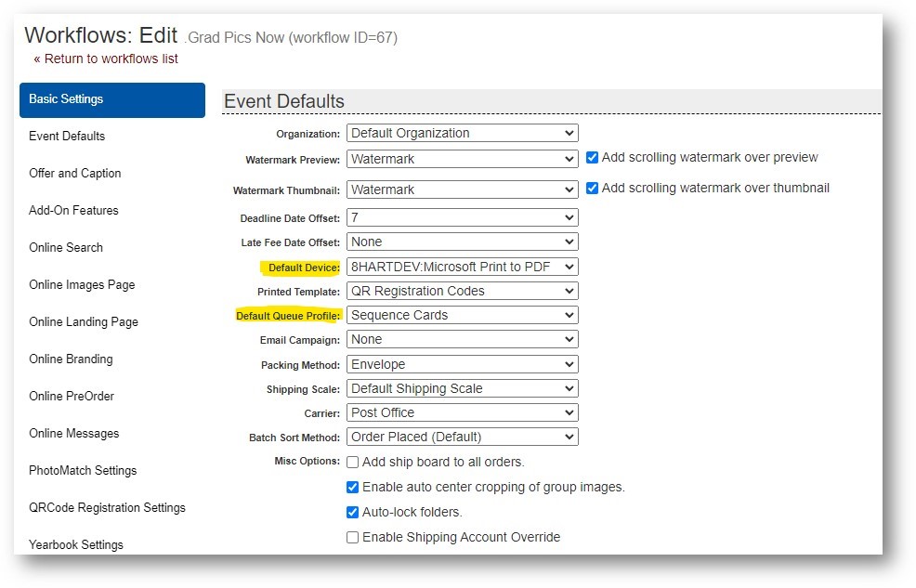Open the Shipping Scale dropdown
916x588 pixels.
click(x=462, y=387)
